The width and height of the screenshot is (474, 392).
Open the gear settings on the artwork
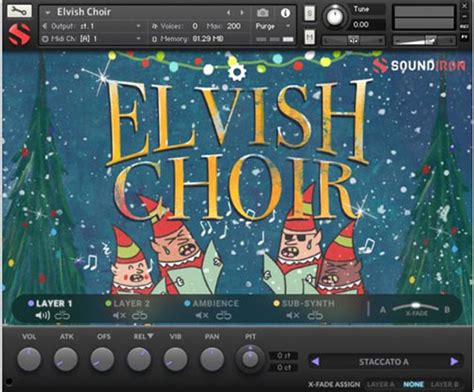tap(237, 72)
